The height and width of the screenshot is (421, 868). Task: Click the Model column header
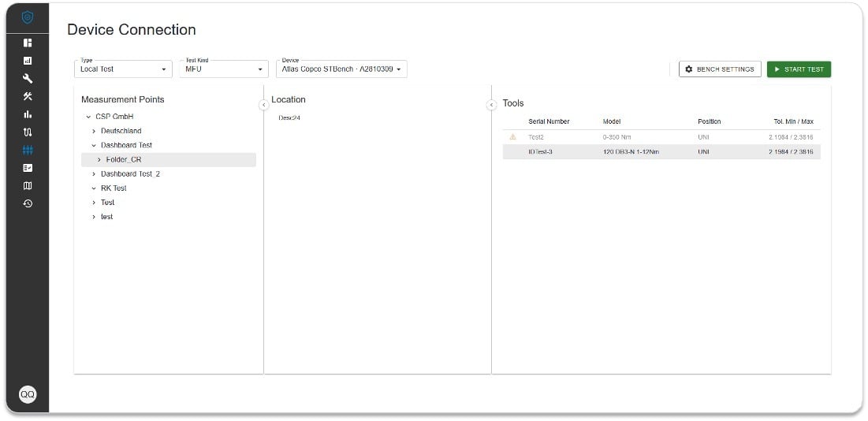612,121
